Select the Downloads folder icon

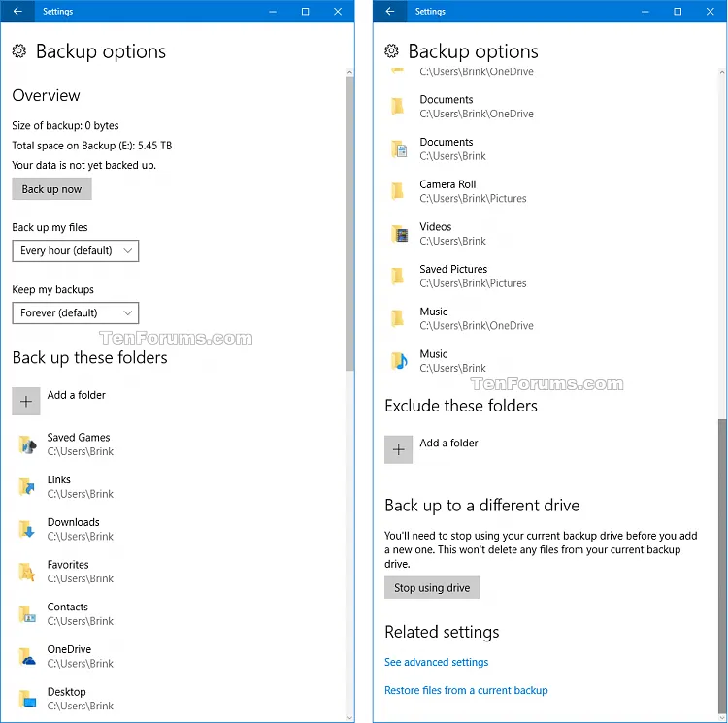pos(27,529)
